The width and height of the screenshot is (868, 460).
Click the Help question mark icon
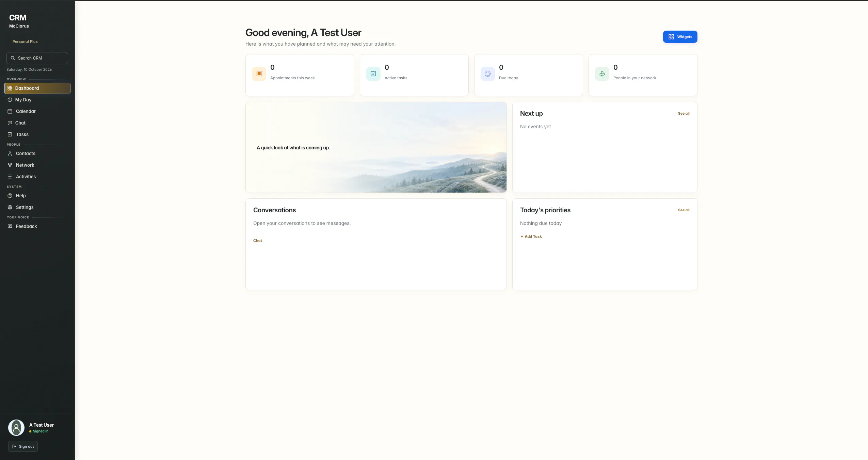pyautogui.click(x=10, y=196)
